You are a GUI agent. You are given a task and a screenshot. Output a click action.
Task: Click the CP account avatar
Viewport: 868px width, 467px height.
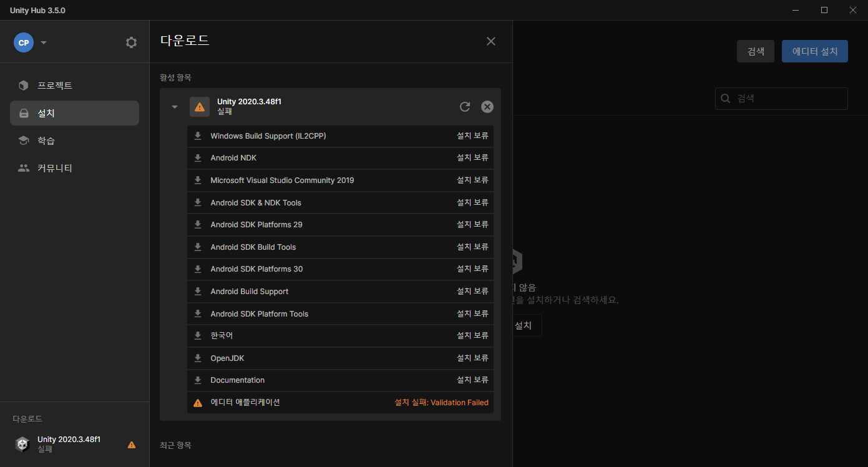click(x=24, y=42)
